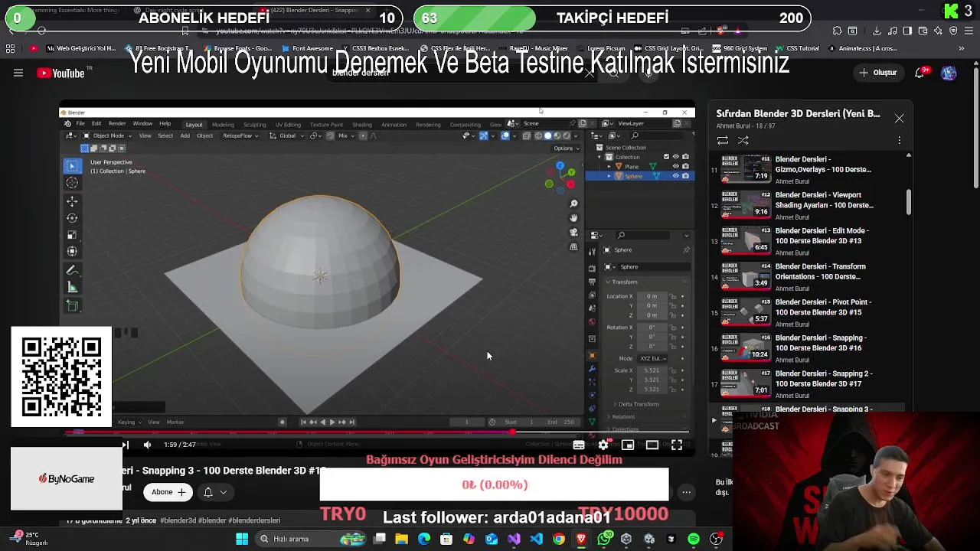980x551 pixels.
Task: Select the Add Cube tool
Action: point(73,306)
